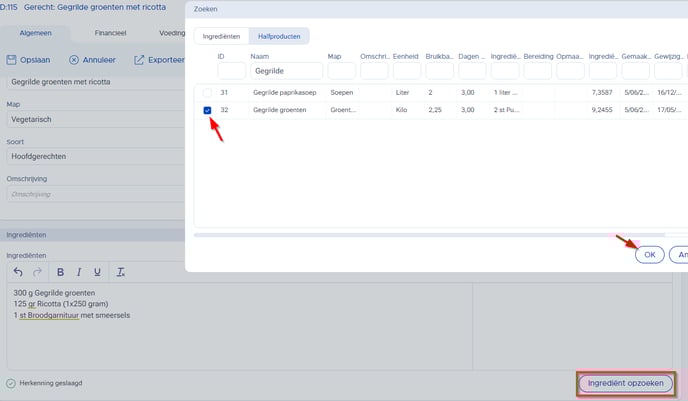Collapse the Ingrediënten section header
Viewport: 688px width, 401px height.
tap(95, 235)
